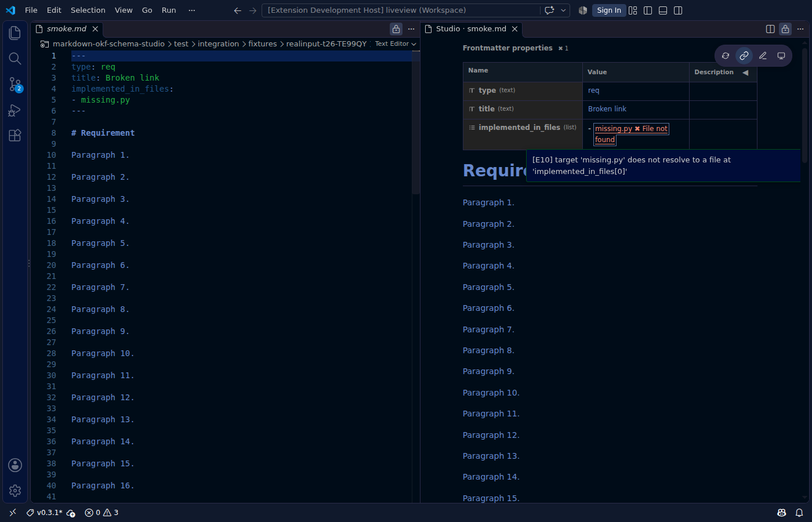Open the Run and Debug view
This screenshot has height=522, width=812.
pos(15,110)
